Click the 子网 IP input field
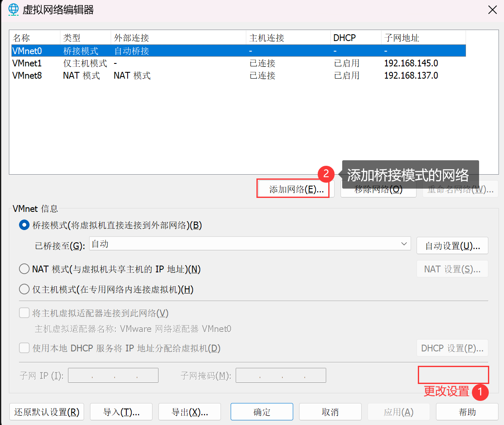The height and width of the screenshot is (425, 504). point(113,376)
